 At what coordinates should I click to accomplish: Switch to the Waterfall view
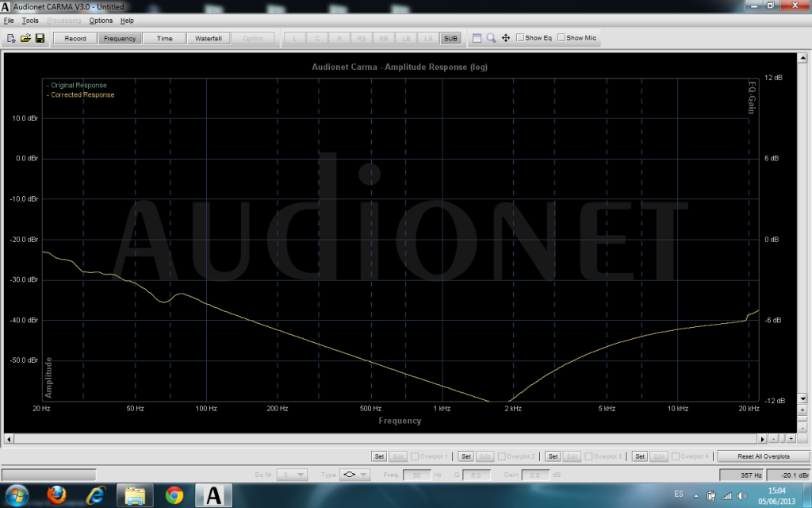pyautogui.click(x=209, y=38)
